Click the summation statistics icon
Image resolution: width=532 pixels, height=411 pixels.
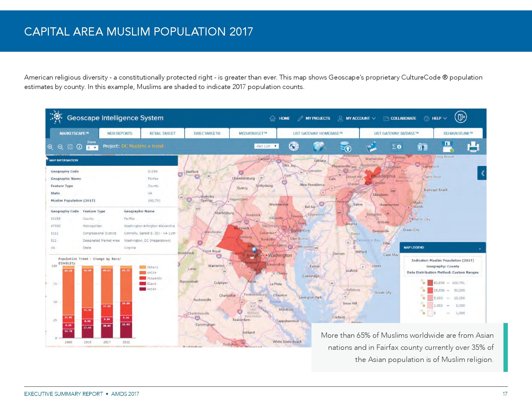point(396,147)
